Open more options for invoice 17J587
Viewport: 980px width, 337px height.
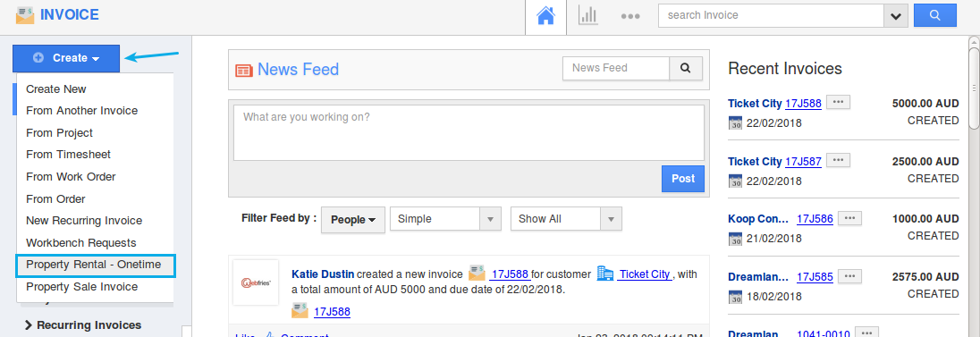click(838, 161)
